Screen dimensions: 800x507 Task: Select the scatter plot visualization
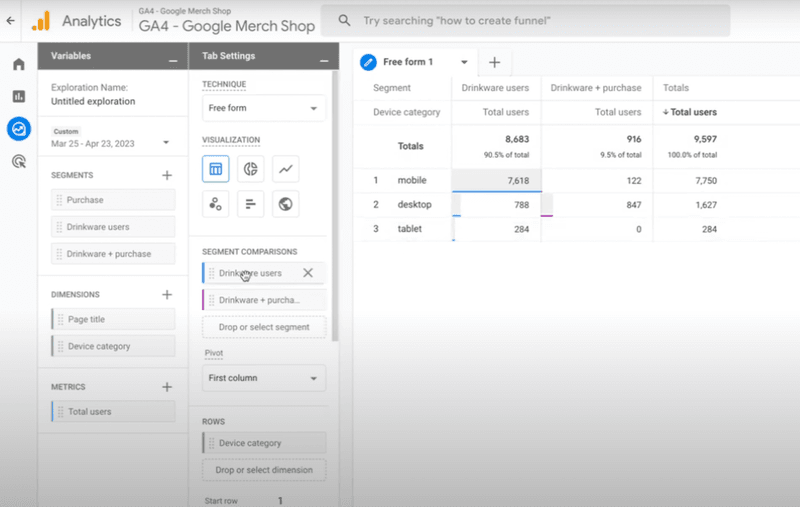point(215,204)
